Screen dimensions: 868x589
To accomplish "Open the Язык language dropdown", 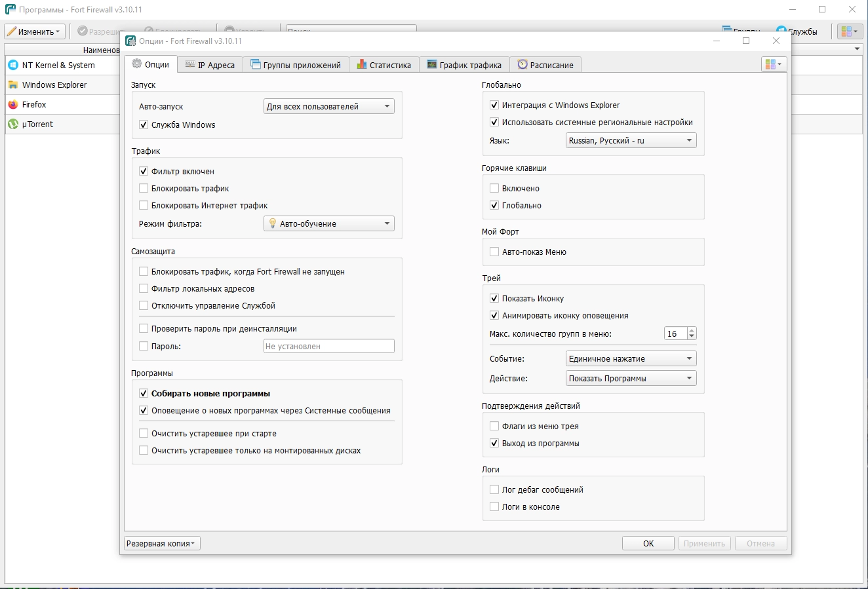I will pos(631,141).
